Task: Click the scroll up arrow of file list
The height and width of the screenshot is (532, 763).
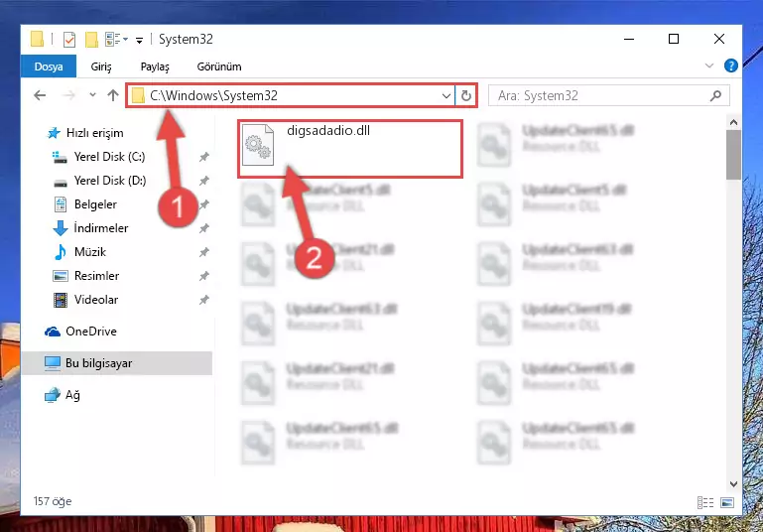Action: click(x=733, y=122)
